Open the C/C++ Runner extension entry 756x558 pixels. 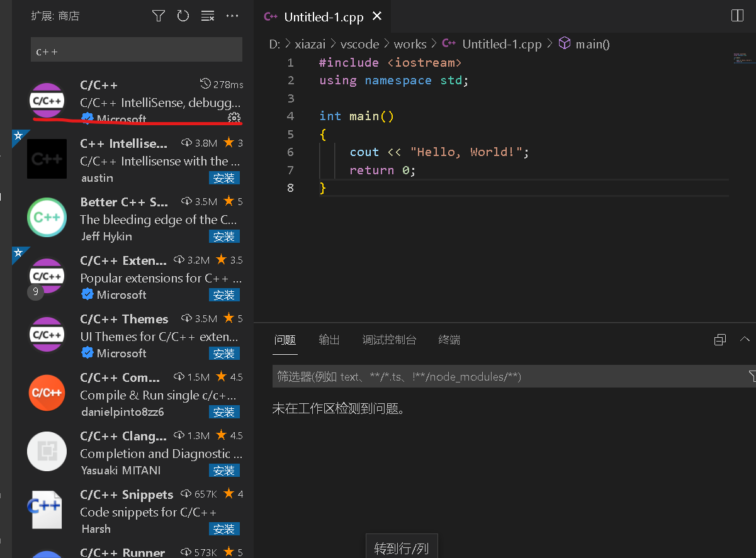click(x=133, y=552)
